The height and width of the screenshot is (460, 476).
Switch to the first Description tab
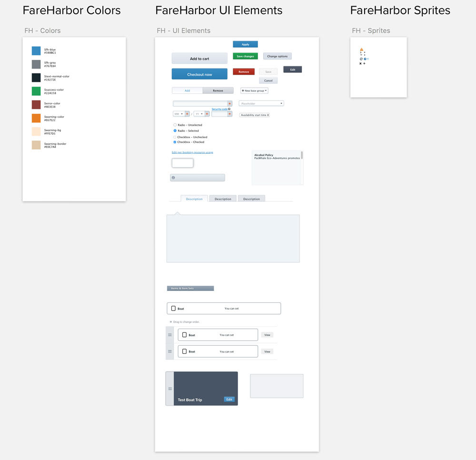pyautogui.click(x=194, y=199)
